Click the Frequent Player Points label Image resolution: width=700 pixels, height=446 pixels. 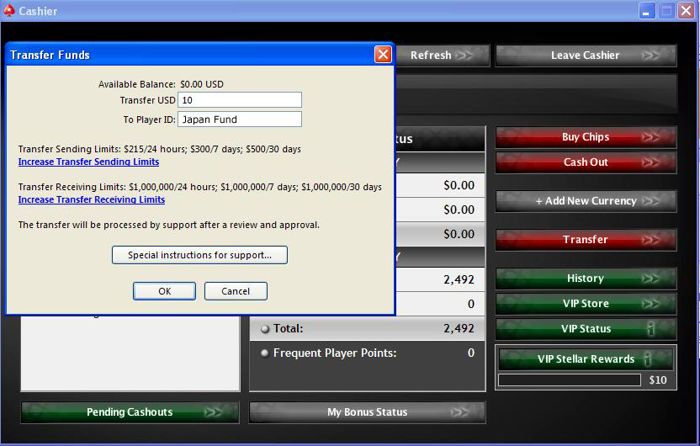[x=335, y=353]
